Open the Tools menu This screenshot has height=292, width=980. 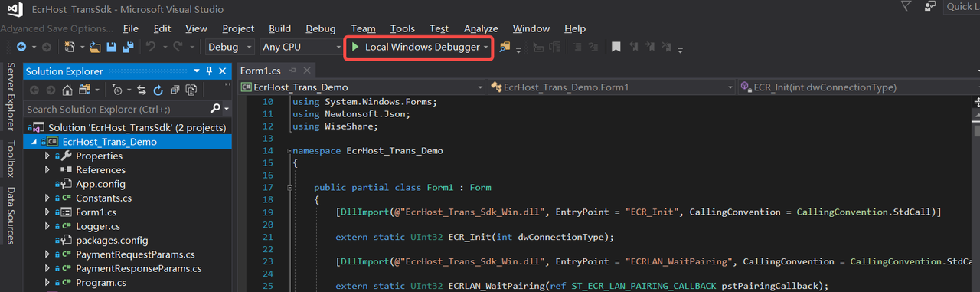(403, 28)
